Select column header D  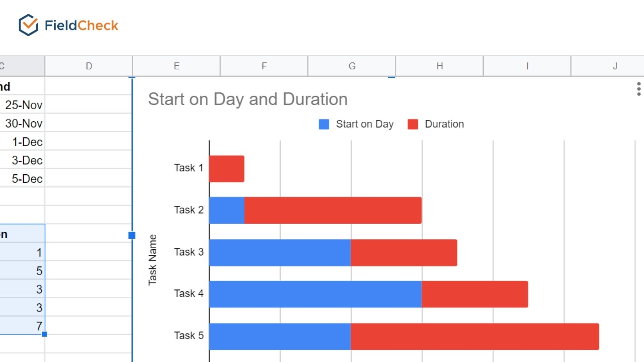tap(89, 66)
